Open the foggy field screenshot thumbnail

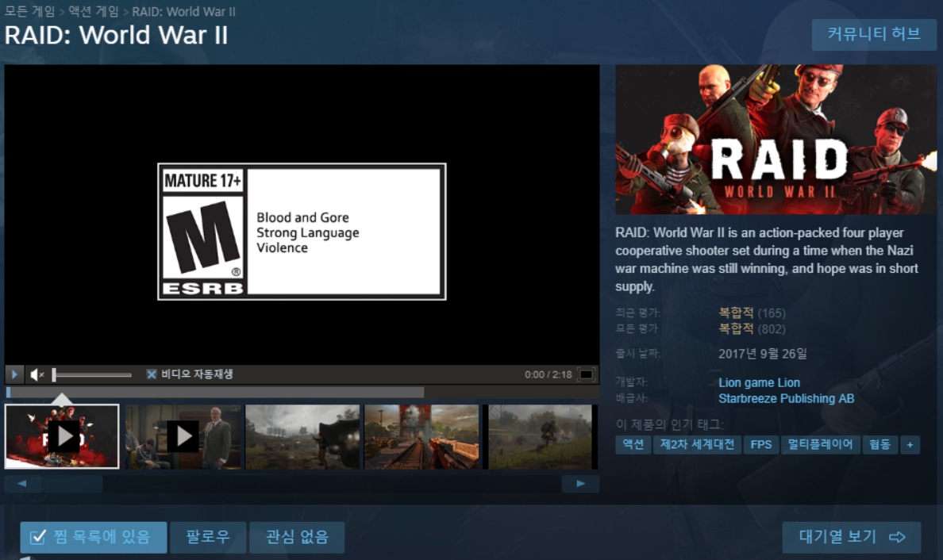tap(302, 436)
